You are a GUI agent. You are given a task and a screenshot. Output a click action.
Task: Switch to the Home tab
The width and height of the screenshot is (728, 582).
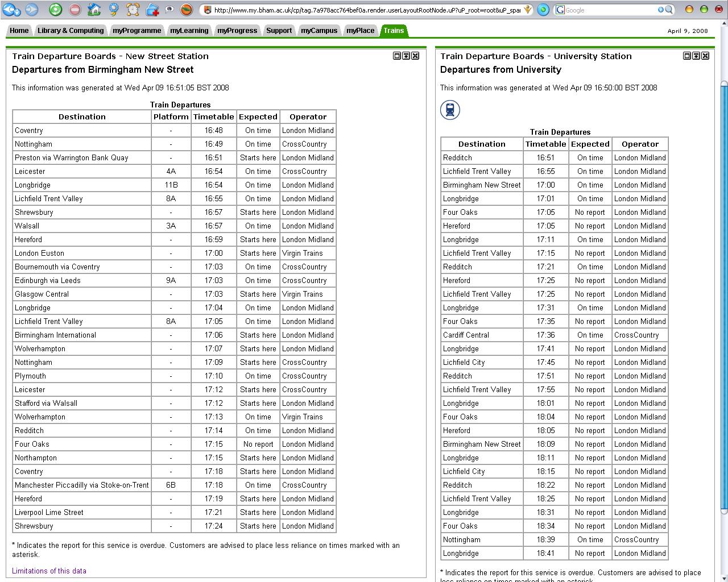(19, 31)
